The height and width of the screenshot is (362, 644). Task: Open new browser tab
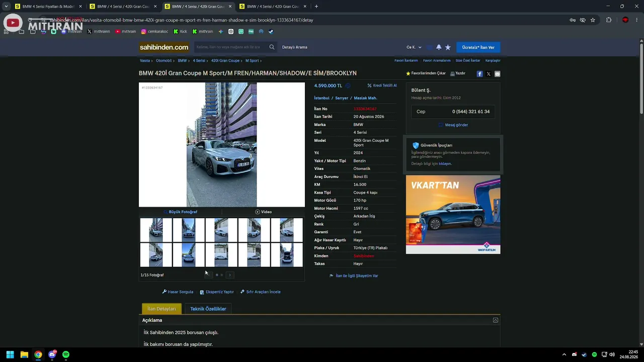pyautogui.click(x=316, y=7)
